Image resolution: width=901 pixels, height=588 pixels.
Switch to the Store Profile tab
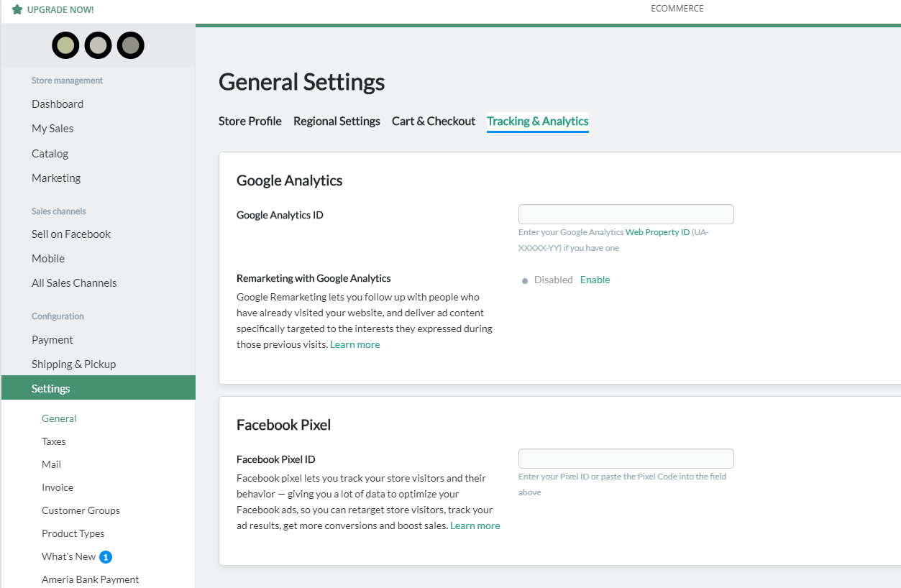[x=250, y=121]
